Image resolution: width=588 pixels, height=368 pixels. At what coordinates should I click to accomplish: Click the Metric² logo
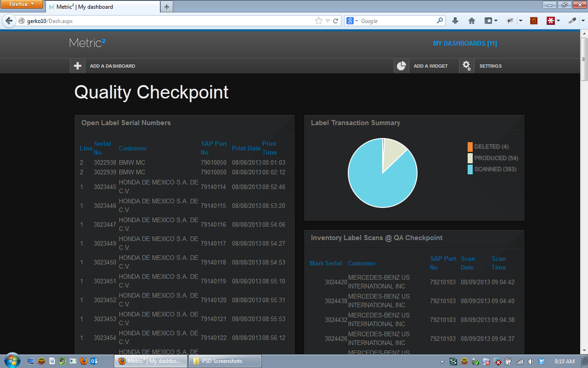[x=88, y=43]
